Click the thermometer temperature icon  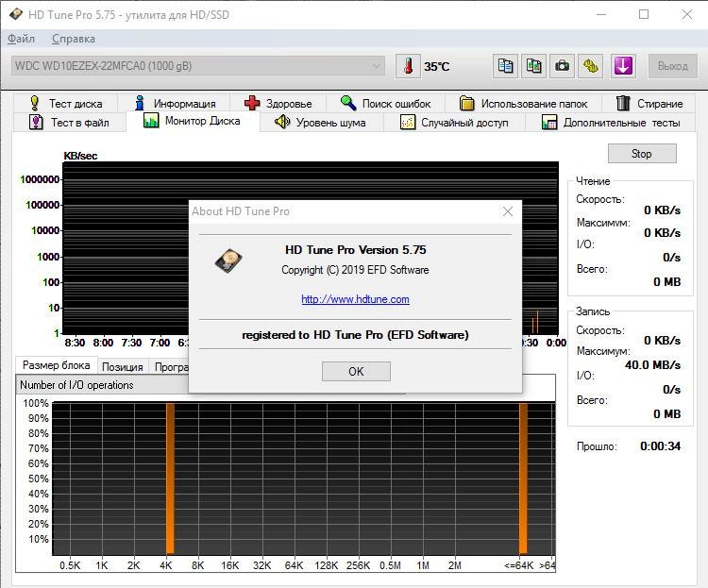point(408,66)
